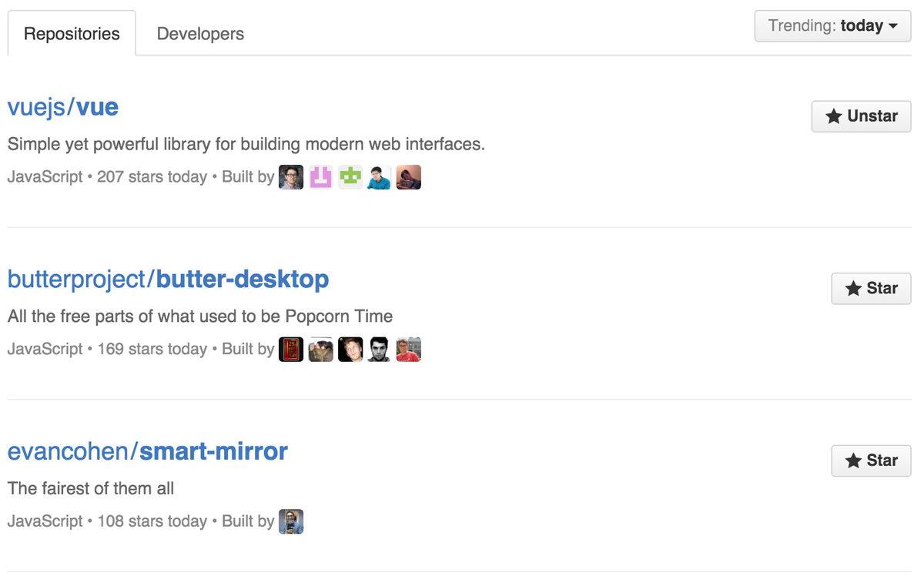924x586 pixels.
Task: Open butter-desktop avatar of man in red shirt
Action: pos(409,350)
